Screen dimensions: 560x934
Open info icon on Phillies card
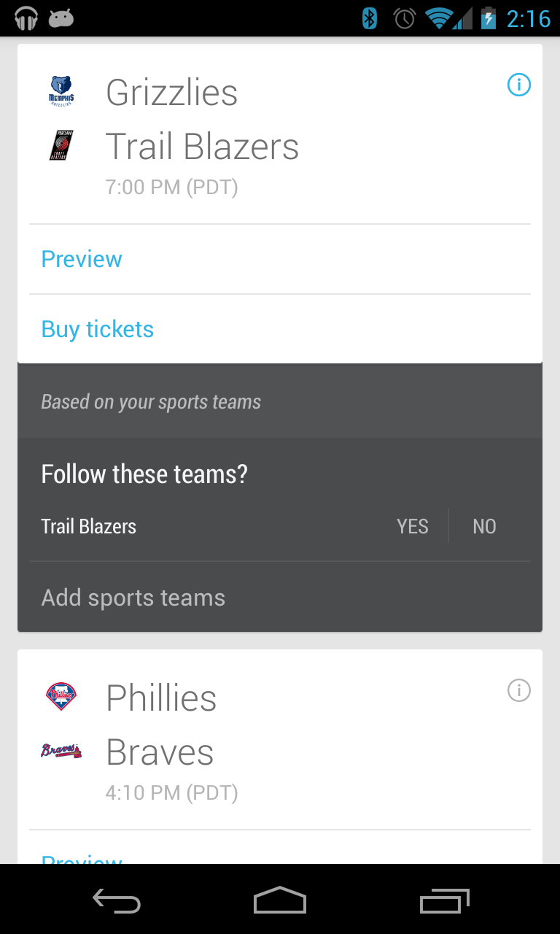[x=518, y=690]
